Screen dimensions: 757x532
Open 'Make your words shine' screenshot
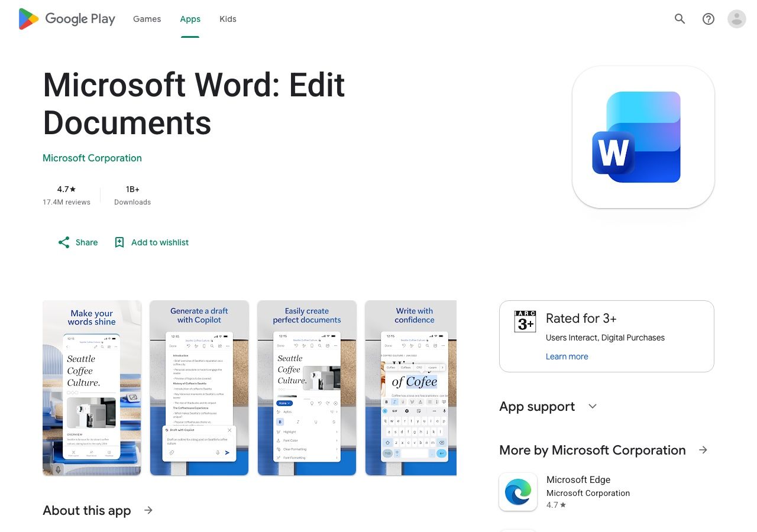(x=92, y=388)
